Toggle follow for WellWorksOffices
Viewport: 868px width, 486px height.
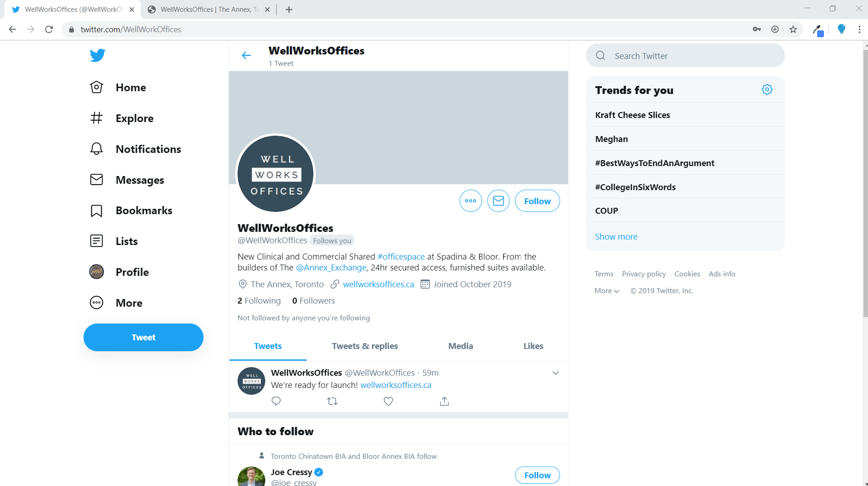pyautogui.click(x=537, y=201)
